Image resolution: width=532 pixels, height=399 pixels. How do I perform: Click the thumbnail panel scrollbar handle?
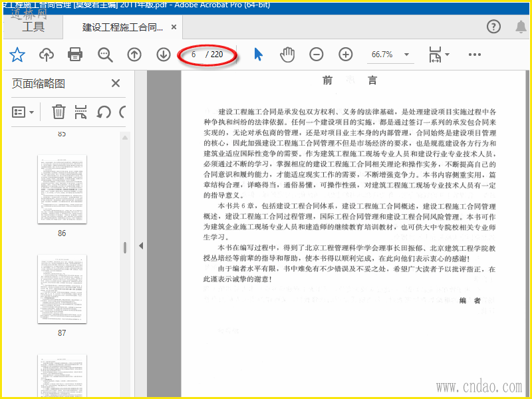pyautogui.click(x=125, y=247)
